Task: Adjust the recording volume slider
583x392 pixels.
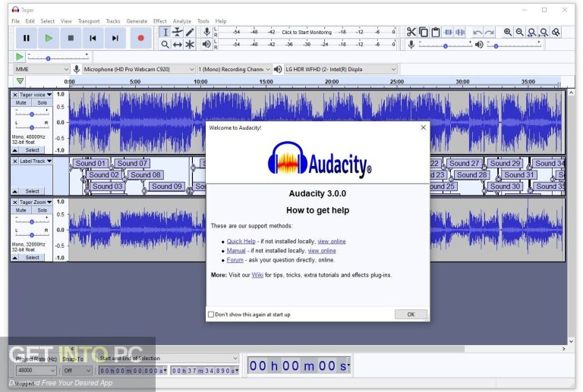Action: pos(445,45)
